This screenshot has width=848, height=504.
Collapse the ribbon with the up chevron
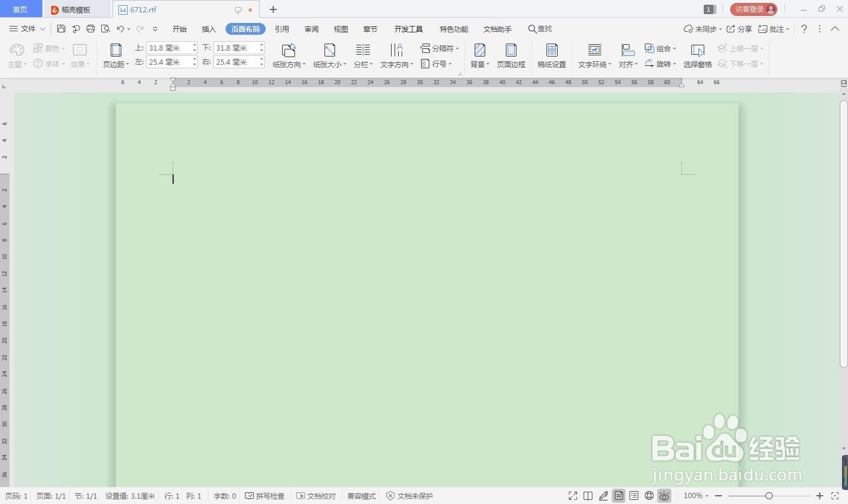(835, 29)
